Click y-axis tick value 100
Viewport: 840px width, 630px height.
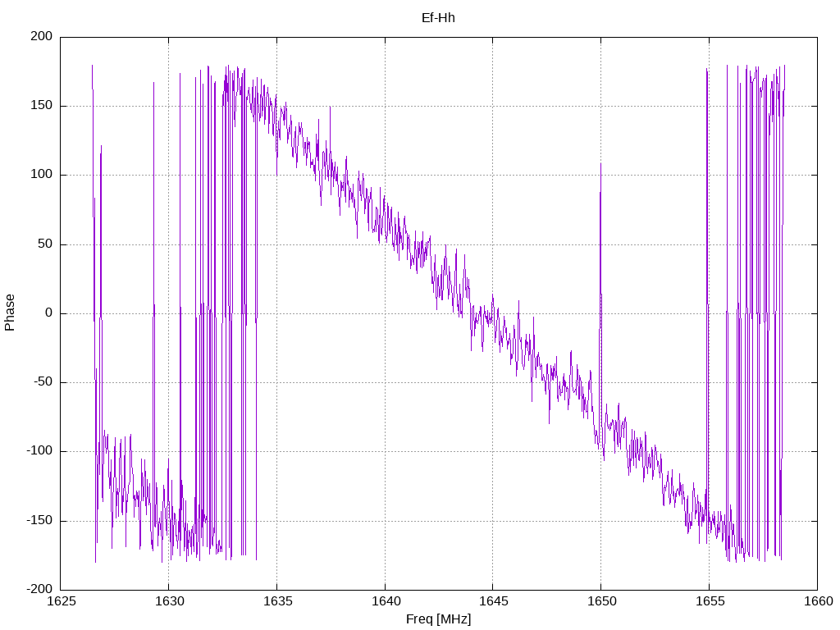[x=42, y=175]
